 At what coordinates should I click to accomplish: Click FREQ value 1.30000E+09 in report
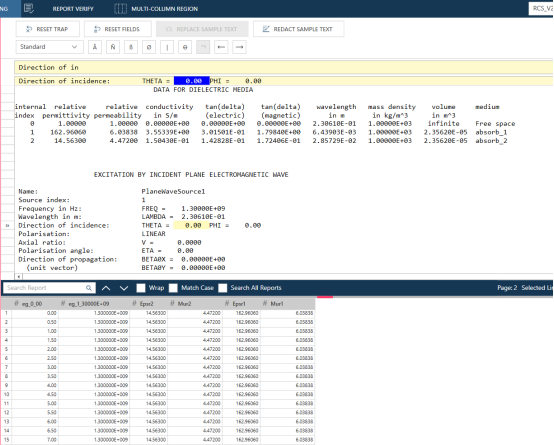pos(203,208)
